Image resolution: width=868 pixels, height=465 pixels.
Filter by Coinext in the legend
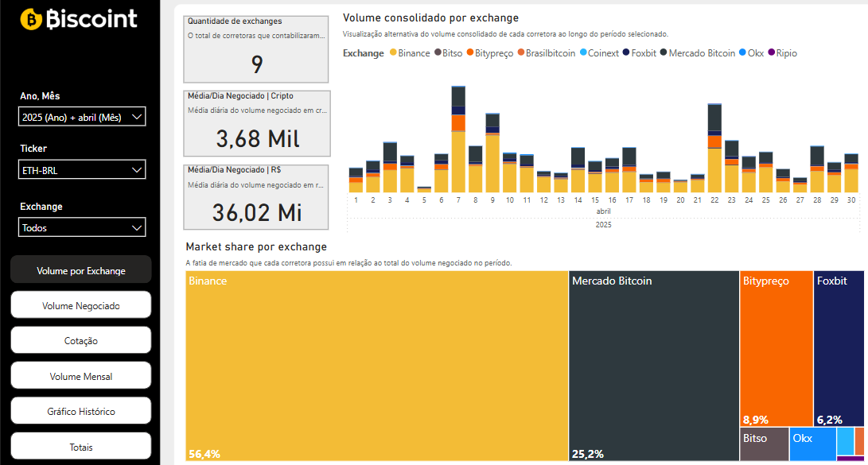[x=599, y=53]
